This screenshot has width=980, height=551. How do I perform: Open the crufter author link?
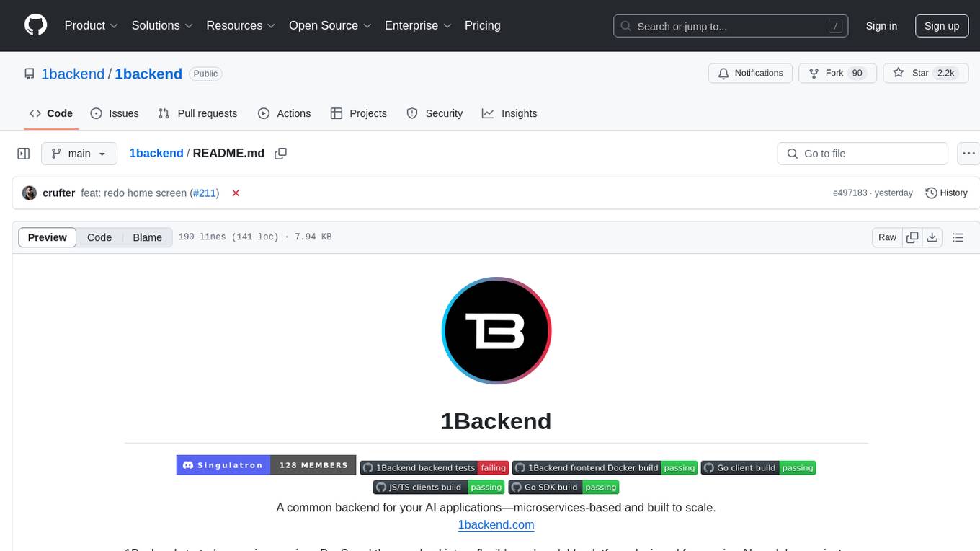coord(59,193)
